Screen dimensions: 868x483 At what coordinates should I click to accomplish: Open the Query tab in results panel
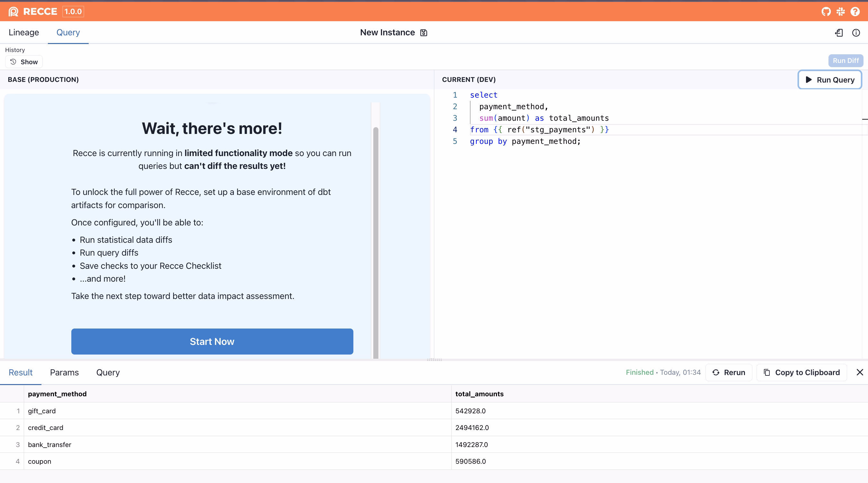click(108, 372)
